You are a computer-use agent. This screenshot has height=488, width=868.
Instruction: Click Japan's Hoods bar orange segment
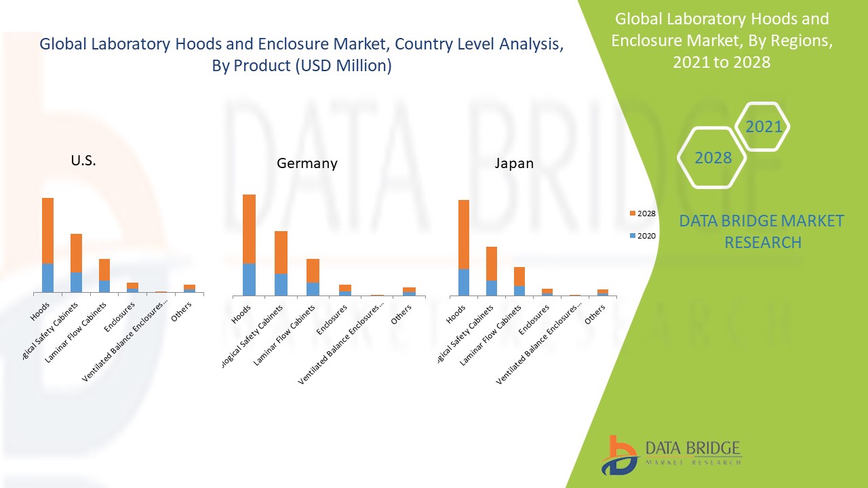click(464, 234)
